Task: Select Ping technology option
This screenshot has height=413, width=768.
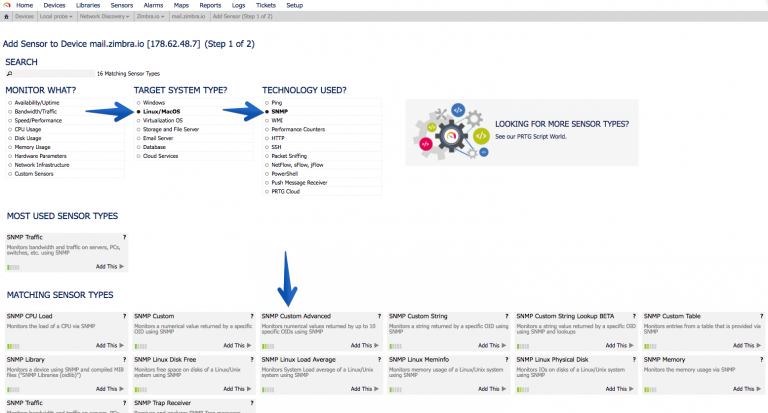Action: [267, 103]
